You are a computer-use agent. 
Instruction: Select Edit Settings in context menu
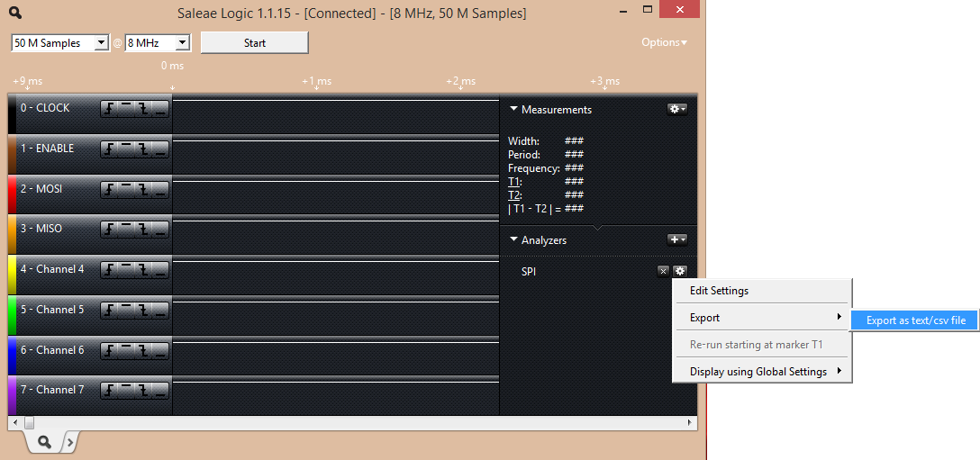coord(719,291)
